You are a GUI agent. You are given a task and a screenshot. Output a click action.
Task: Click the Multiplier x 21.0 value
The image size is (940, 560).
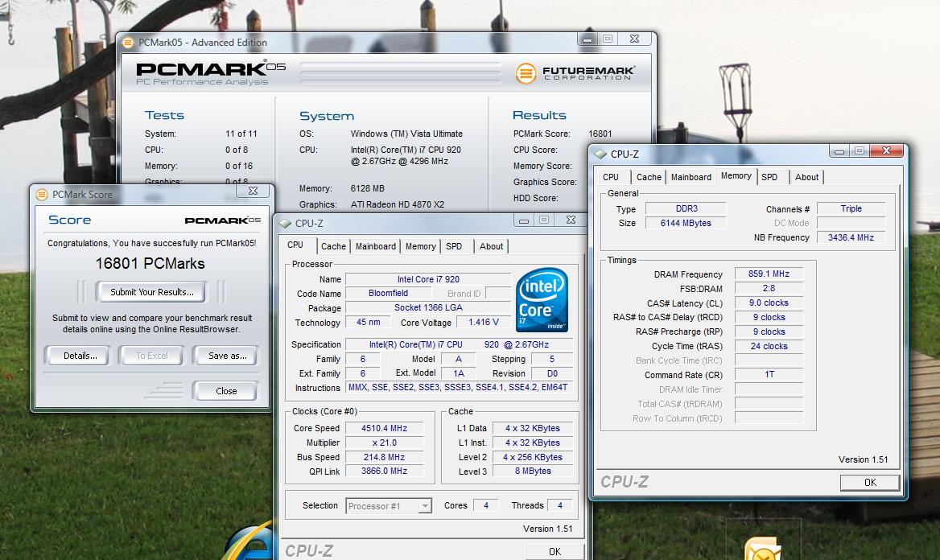[x=384, y=443]
